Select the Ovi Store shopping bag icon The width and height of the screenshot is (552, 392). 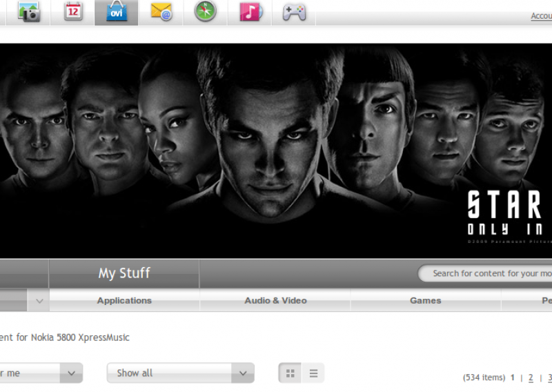117,11
